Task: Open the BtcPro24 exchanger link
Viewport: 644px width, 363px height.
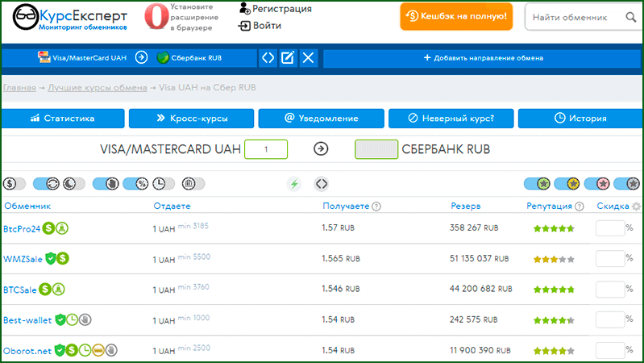Action: 22,228
